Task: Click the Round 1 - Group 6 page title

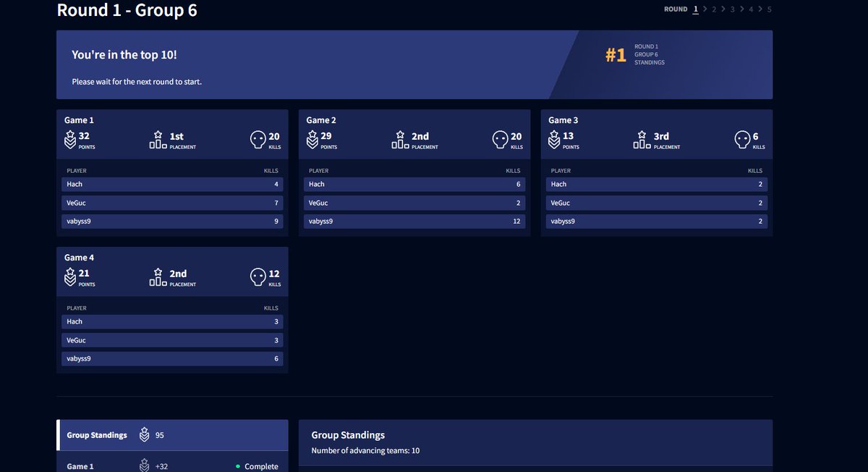Action: [x=127, y=10]
